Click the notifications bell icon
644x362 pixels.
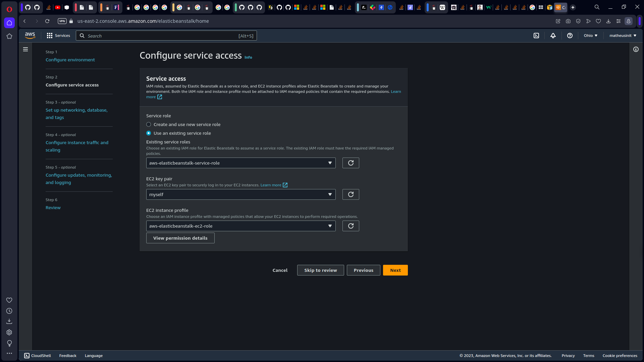[553, 35]
